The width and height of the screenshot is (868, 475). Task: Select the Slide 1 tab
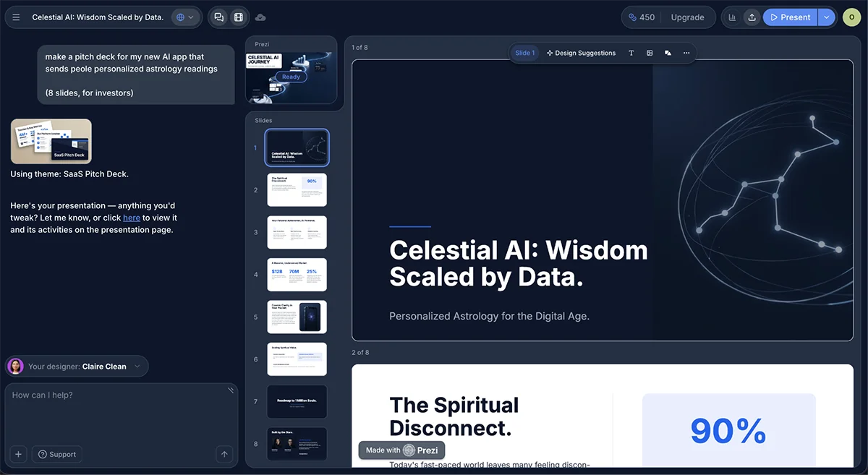click(525, 53)
